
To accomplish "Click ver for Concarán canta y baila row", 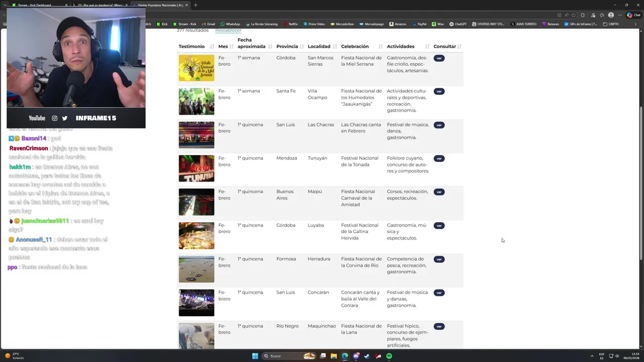I will (x=439, y=293).
